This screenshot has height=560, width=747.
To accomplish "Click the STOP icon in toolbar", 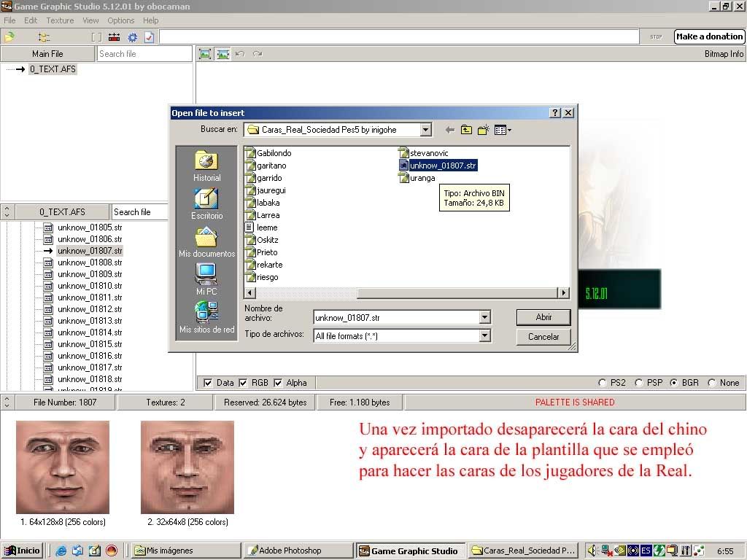I will pyautogui.click(x=656, y=36).
